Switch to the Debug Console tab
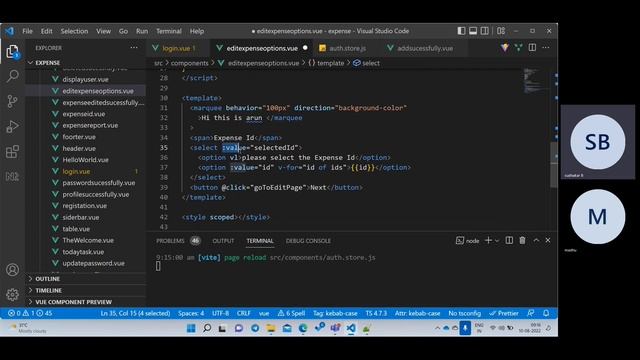The height and width of the screenshot is (360, 640). tap(308, 241)
